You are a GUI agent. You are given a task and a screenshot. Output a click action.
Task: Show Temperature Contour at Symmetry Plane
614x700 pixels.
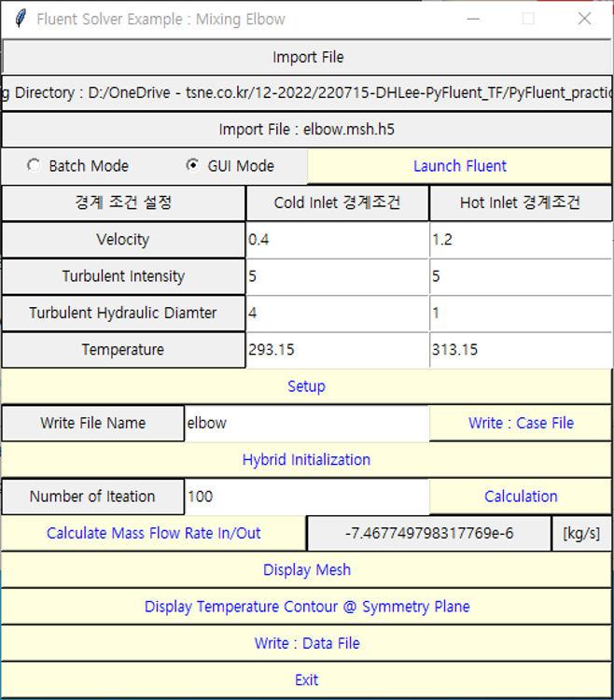click(x=307, y=607)
